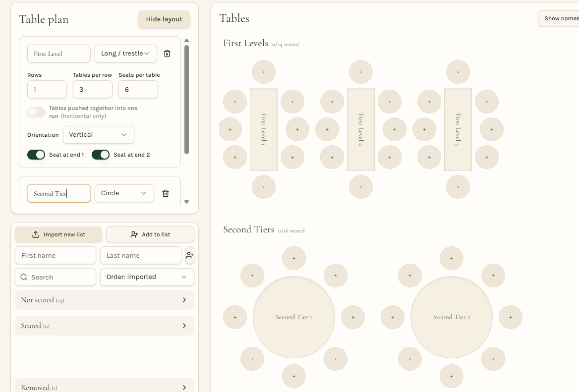Click the Last name input
Image resolution: width=579 pixels, height=392 pixels.
point(141,255)
